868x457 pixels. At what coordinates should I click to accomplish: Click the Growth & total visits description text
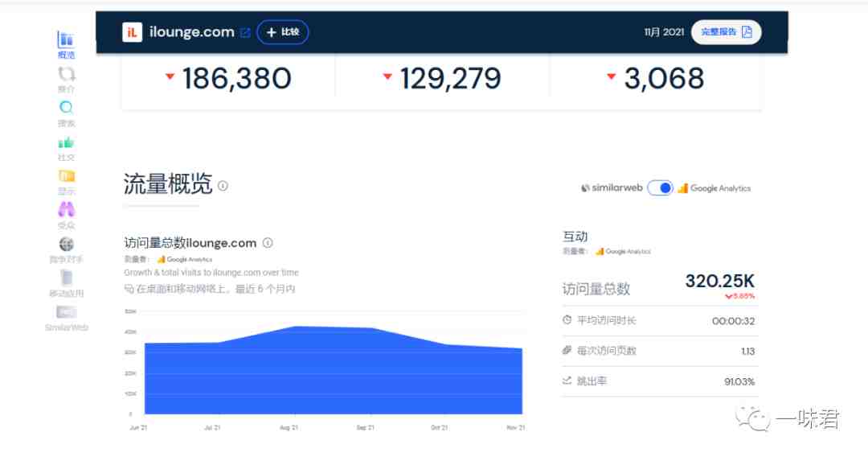211,273
